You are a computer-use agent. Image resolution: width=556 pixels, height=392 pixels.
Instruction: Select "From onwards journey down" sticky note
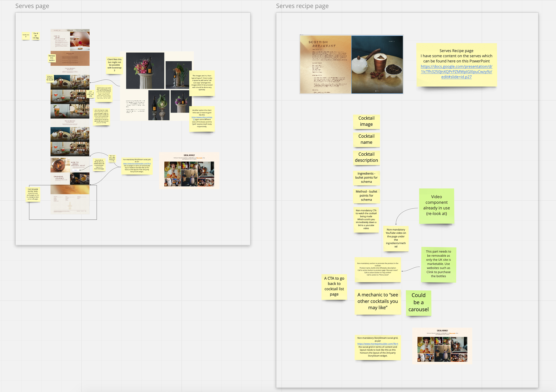(x=33, y=194)
